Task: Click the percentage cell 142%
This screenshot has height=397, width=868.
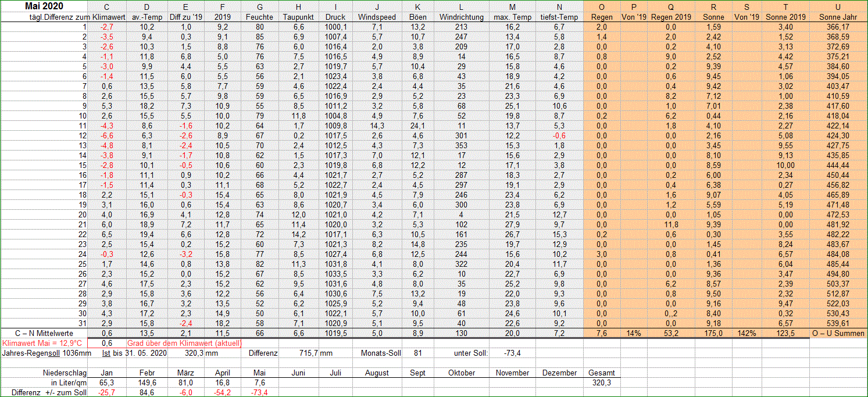Action: (747, 333)
